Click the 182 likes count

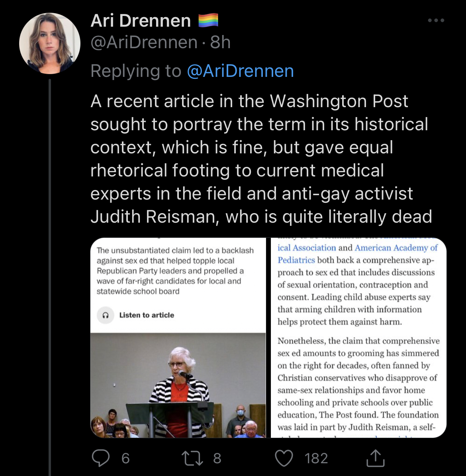[x=316, y=458]
